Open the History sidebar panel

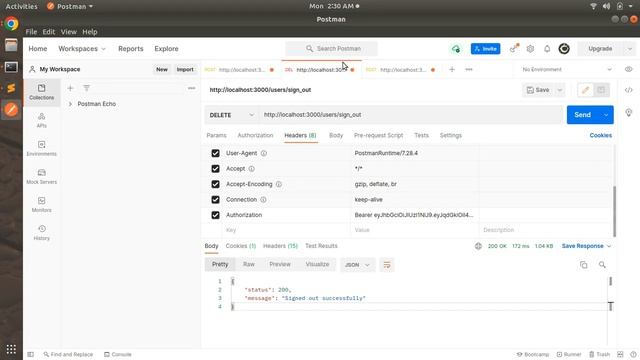[x=41, y=233]
